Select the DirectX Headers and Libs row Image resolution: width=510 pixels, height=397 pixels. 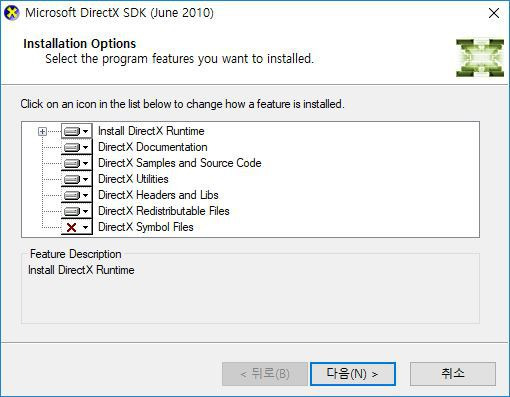tap(158, 195)
